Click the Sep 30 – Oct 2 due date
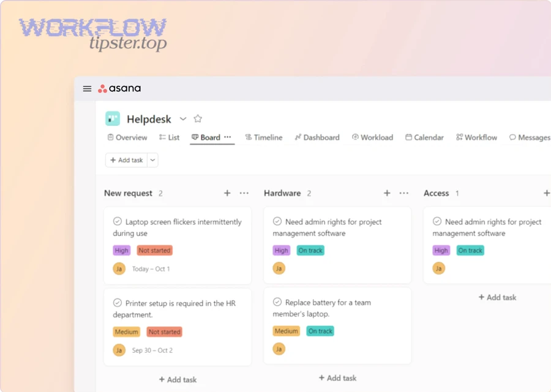 pyautogui.click(x=152, y=350)
